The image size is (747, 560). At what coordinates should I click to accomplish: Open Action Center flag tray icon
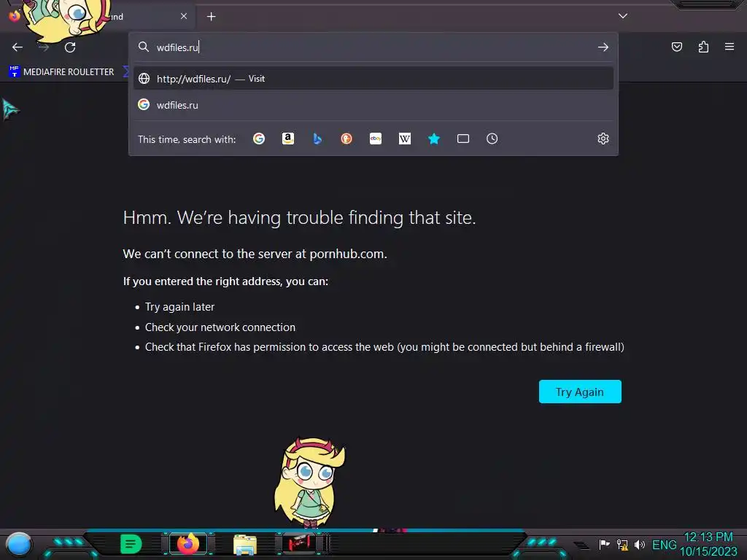coord(604,544)
